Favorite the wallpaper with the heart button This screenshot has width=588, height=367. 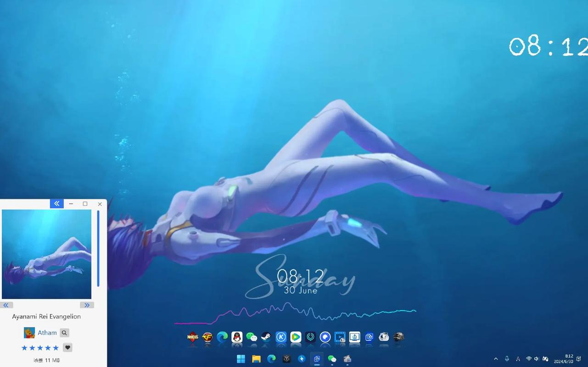pos(67,348)
